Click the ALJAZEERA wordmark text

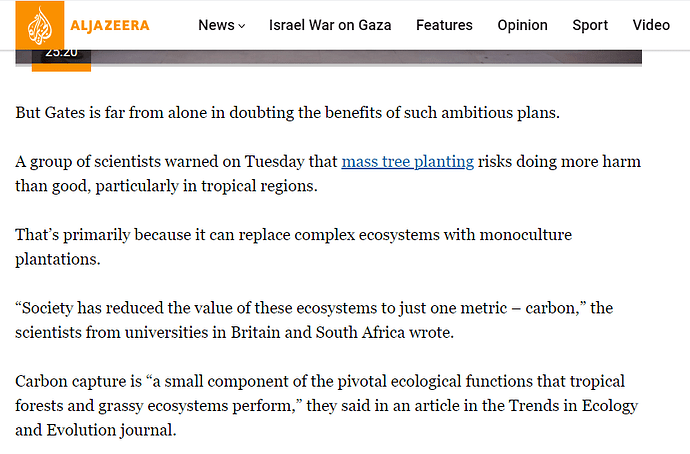110,25
